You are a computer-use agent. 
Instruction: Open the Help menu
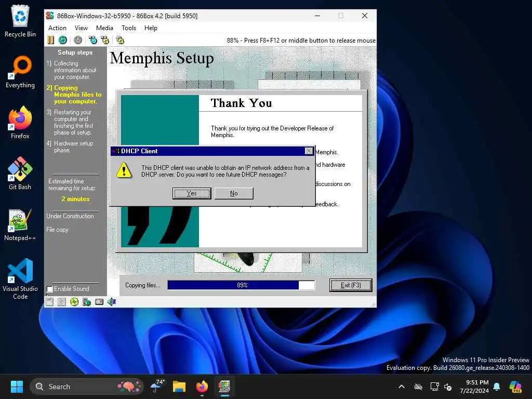151,28
